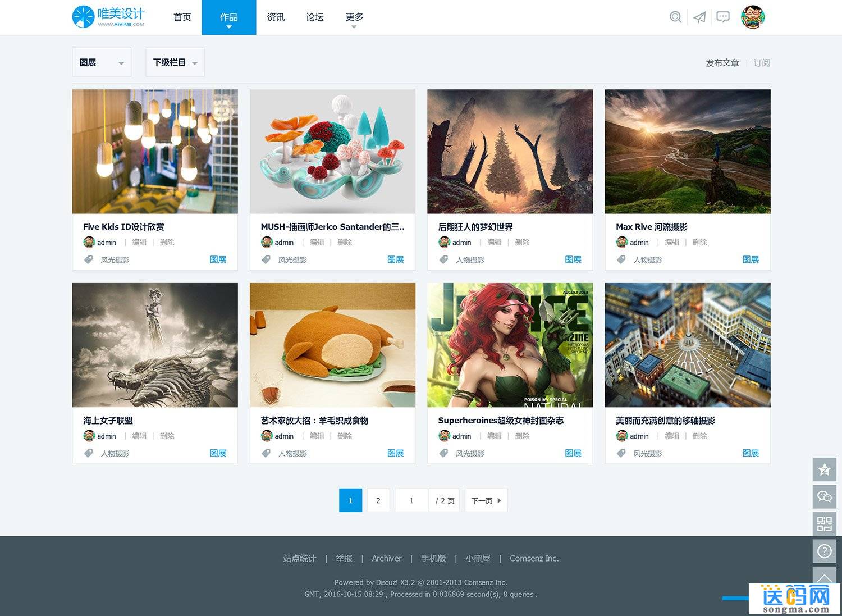Viewport: 842px width, 616px height.
Task: Open 资讯 in the navigation bar
Action: pos(276,17)
